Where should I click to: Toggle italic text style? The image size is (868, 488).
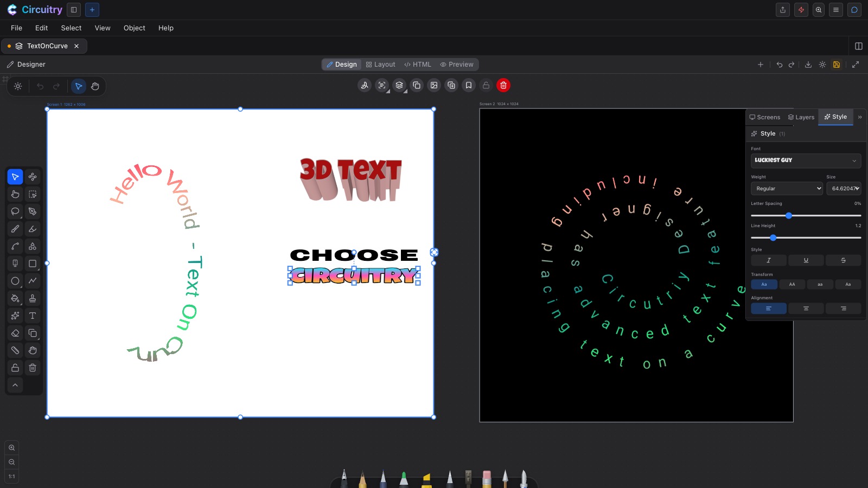(x=769, y=260)
